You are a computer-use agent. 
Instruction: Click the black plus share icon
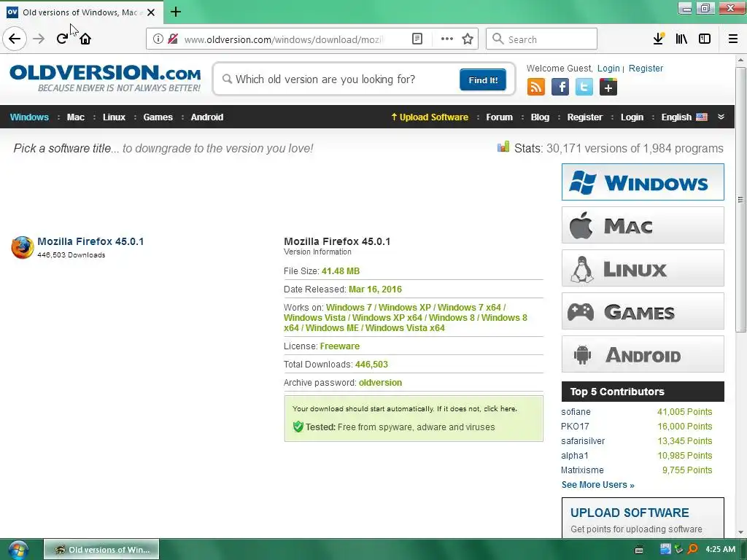click(608, 87)
